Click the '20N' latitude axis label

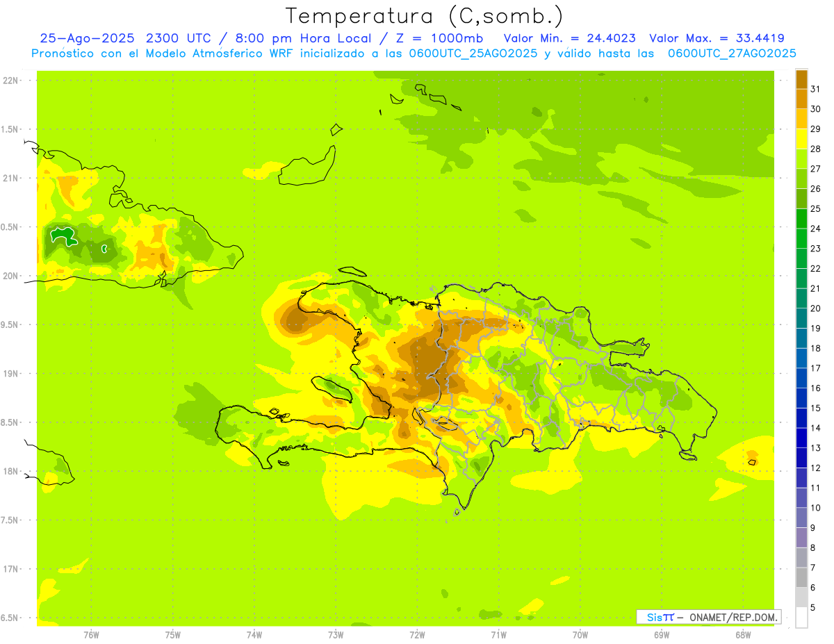10,276
